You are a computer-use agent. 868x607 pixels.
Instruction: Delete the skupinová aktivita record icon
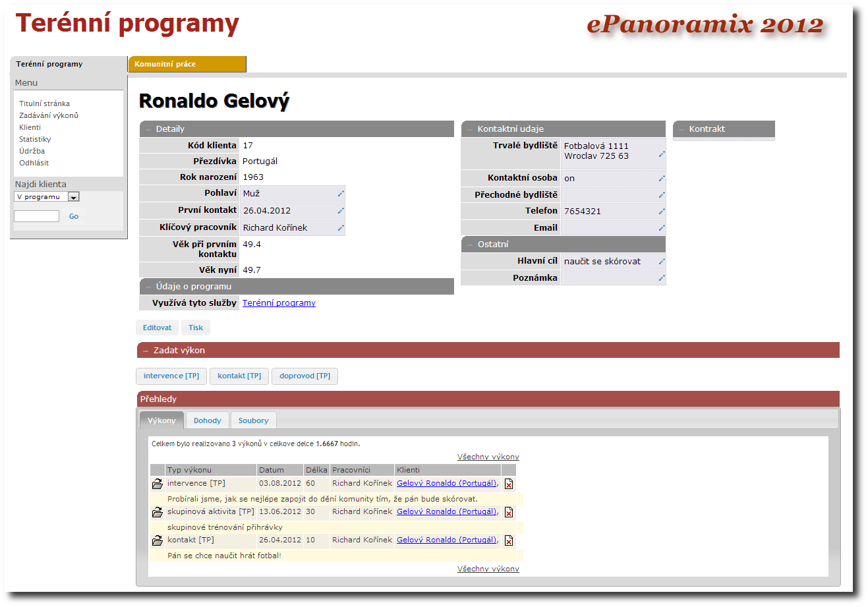tap(509, 512)
